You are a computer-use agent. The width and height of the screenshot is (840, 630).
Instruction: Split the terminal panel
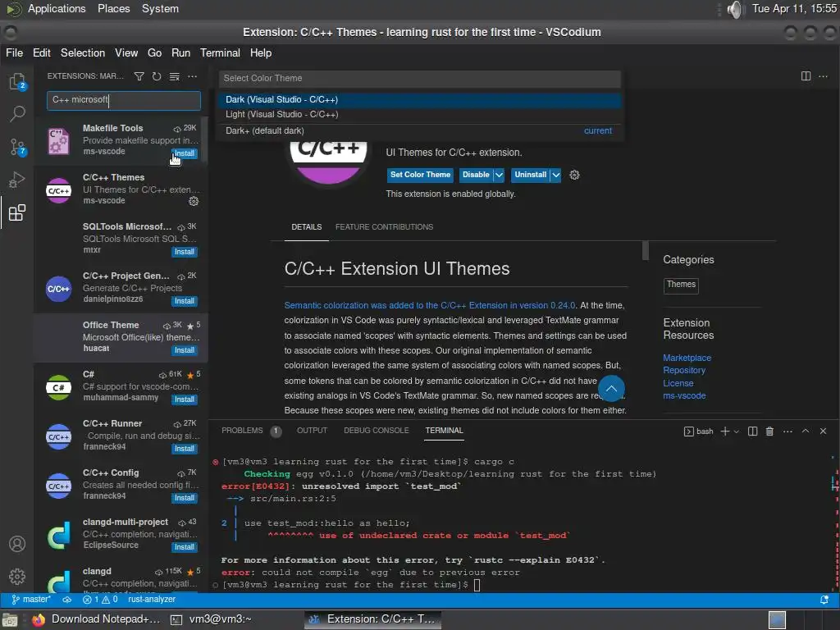click(x=753, y=431)
